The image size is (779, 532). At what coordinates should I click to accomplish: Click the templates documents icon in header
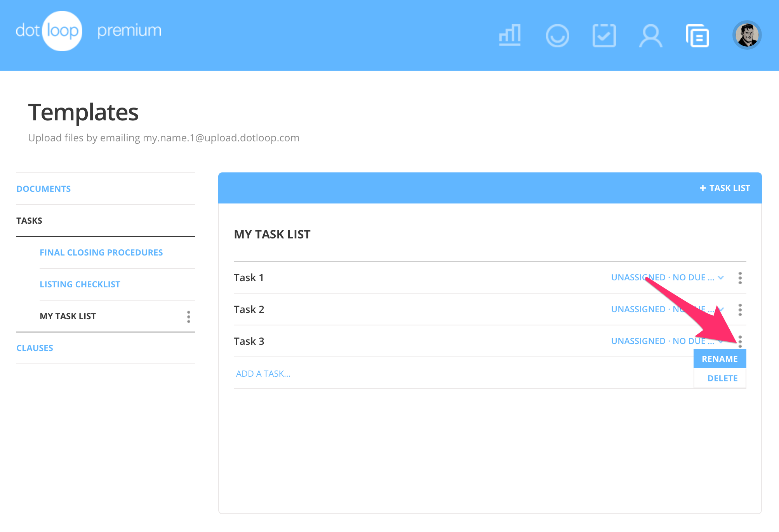tap(697, 35)
